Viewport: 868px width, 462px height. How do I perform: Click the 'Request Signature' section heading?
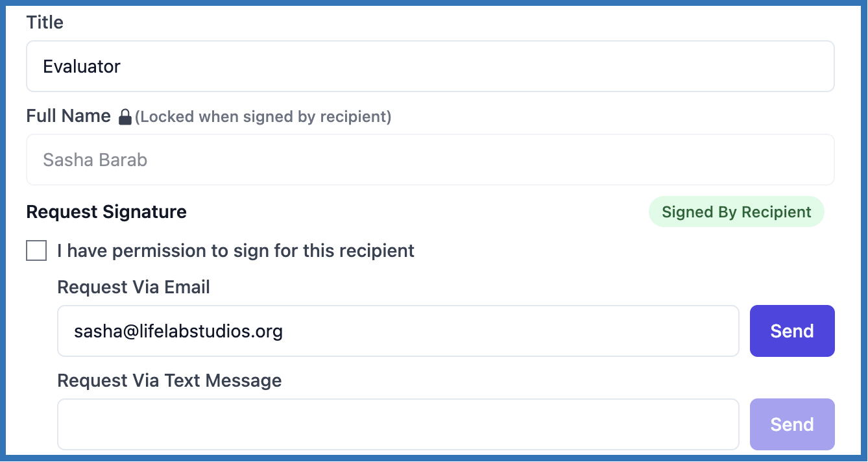click(x=106, y=212)
